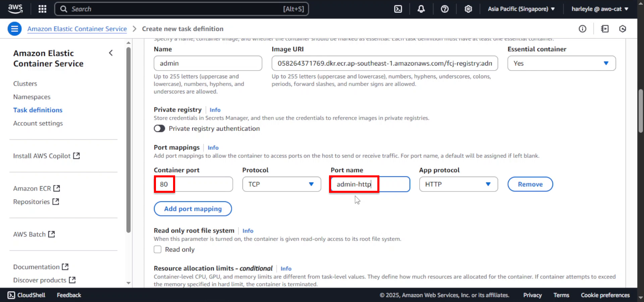Open the hexagon clock preferences icon
The width and height of the screenshot is (644, 302).
(x=623, y=29)
